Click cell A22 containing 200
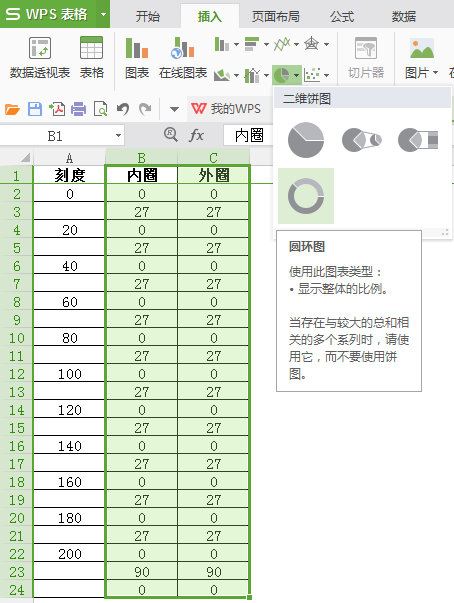The height and width of the screenshot is (603, 454). [x=69, y=554]
